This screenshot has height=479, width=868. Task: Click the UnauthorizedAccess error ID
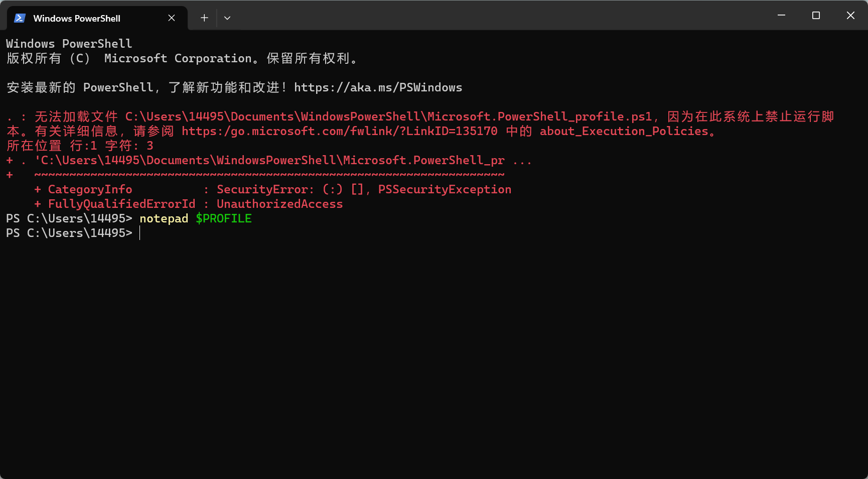click(x=279, y=204)
